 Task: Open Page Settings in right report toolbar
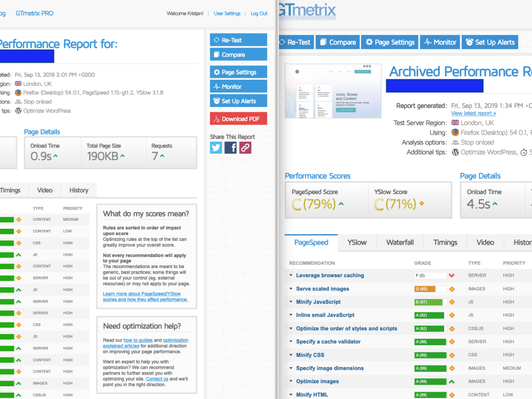click(x=390, y=42)
